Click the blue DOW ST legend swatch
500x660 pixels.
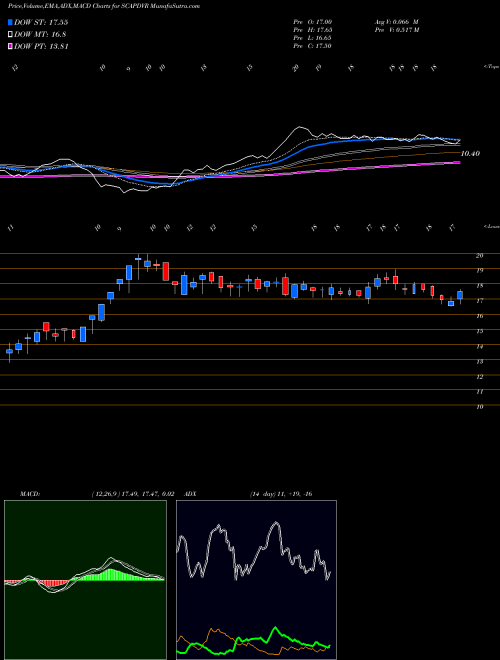(10, 22)
